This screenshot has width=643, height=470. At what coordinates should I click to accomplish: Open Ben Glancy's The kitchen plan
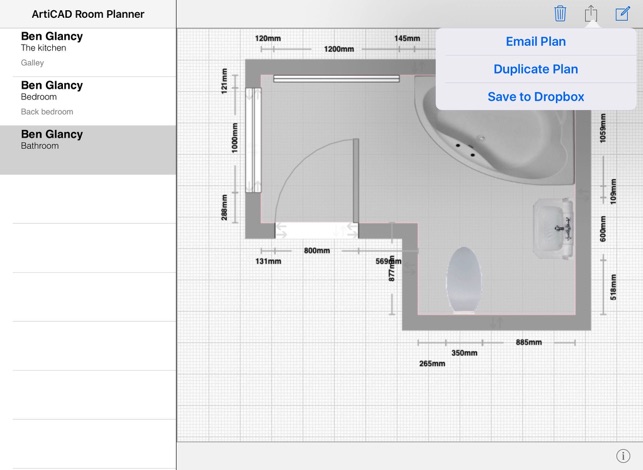coord(88,52)
